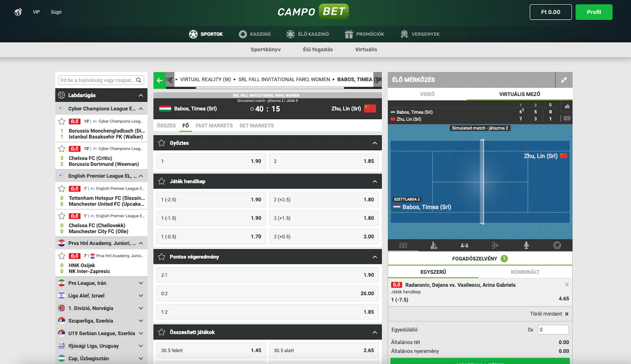This screenshot has width=631, height=364.
Task: Toggle the commentary microphone icon
Action: pos(526,245)
